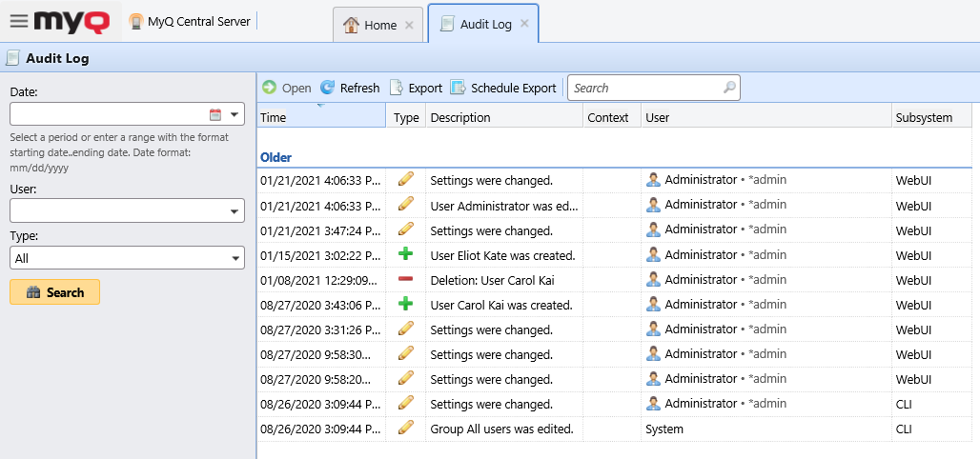The width and height of the screenshot is (980, 459).
Task: Click the magnifier icon in the search box
Action: pos(729,88)
